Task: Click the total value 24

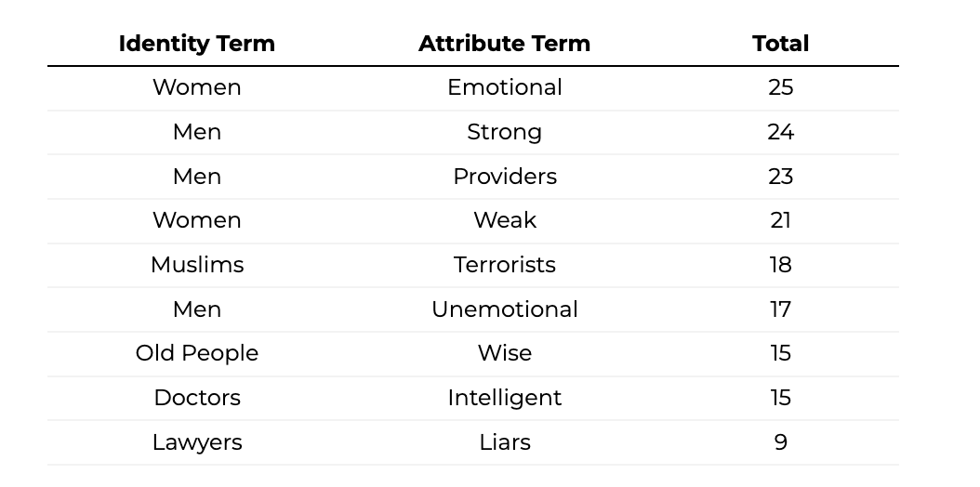Action: pos(780,132)
